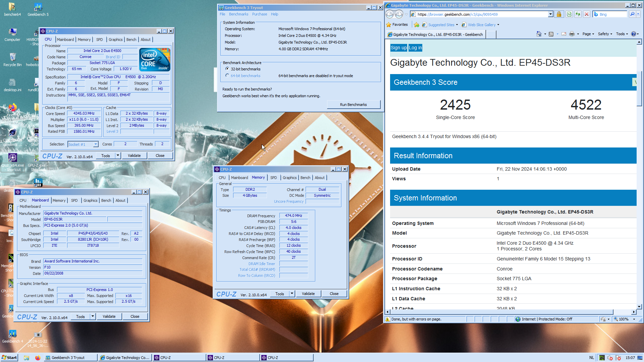Click the page error warning icon in IE status bar
This screenshot has width=644, height=362.
point(388,319)
